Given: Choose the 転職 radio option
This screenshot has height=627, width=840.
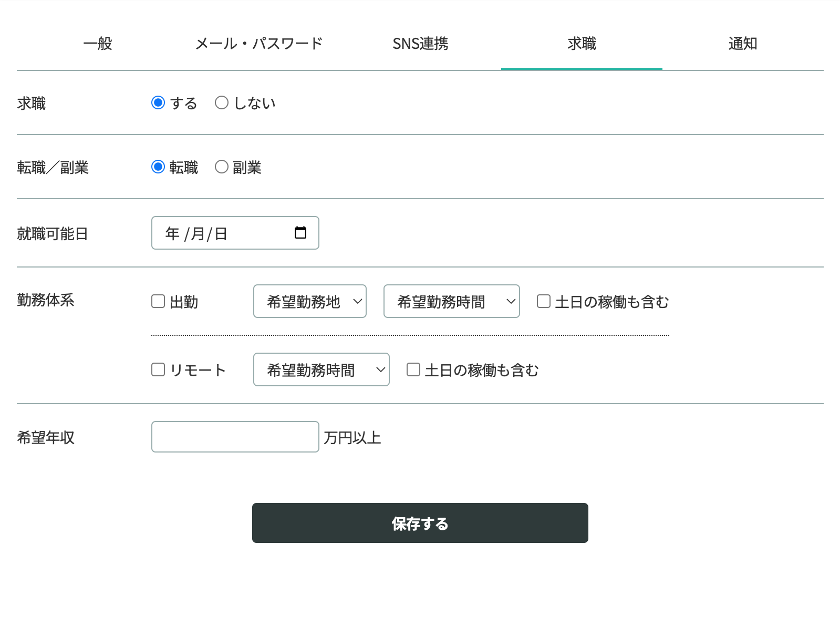Looking at the screenshot, I should click(158, 167).
